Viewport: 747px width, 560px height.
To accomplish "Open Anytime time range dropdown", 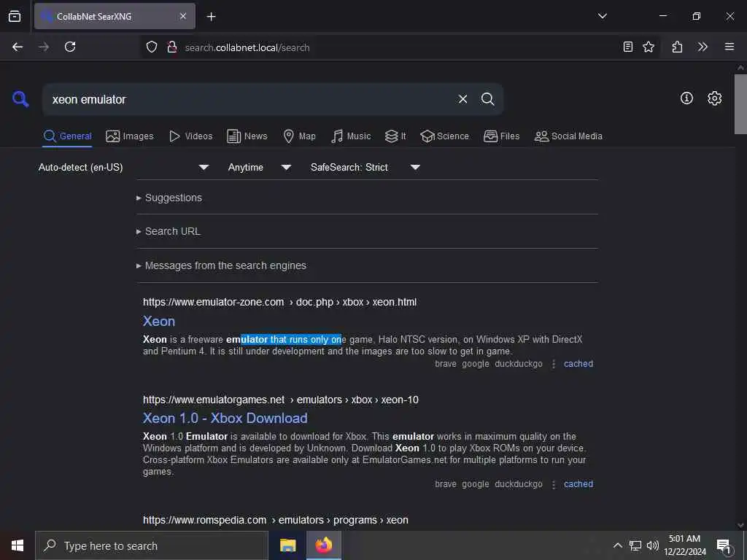I will pyautogui.click(x=259, y=167).
